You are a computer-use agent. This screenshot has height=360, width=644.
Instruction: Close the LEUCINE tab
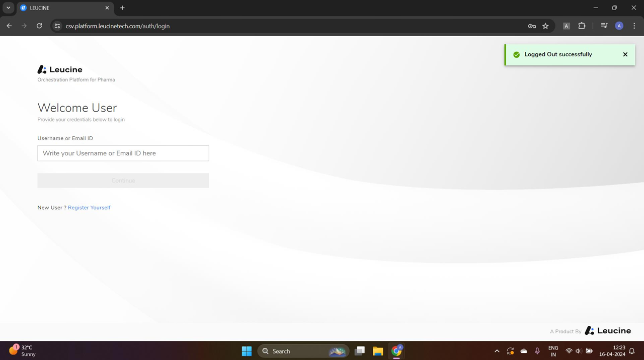pyautogui.click(x=107, y=8)
